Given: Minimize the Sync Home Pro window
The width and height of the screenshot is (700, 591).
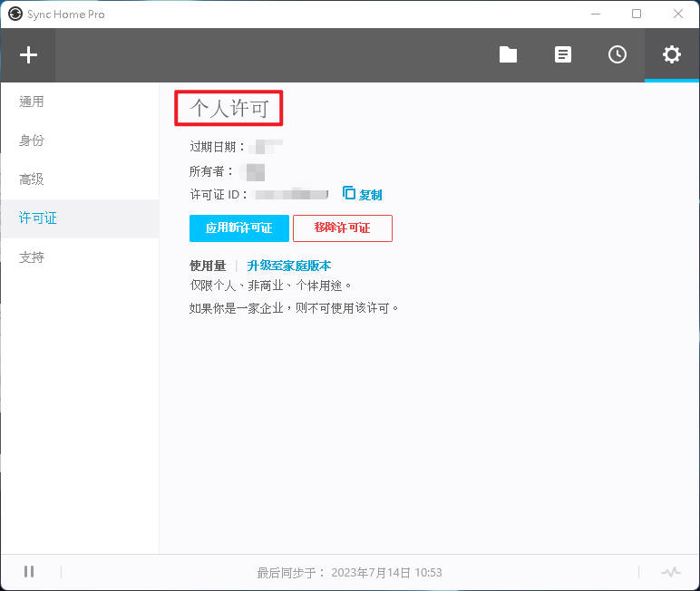Looking at the screenshot, I should 596,14.
